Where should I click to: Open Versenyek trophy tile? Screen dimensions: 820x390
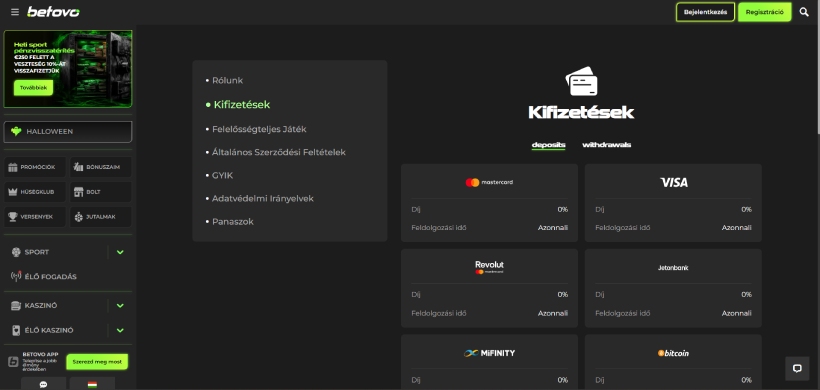35,216
